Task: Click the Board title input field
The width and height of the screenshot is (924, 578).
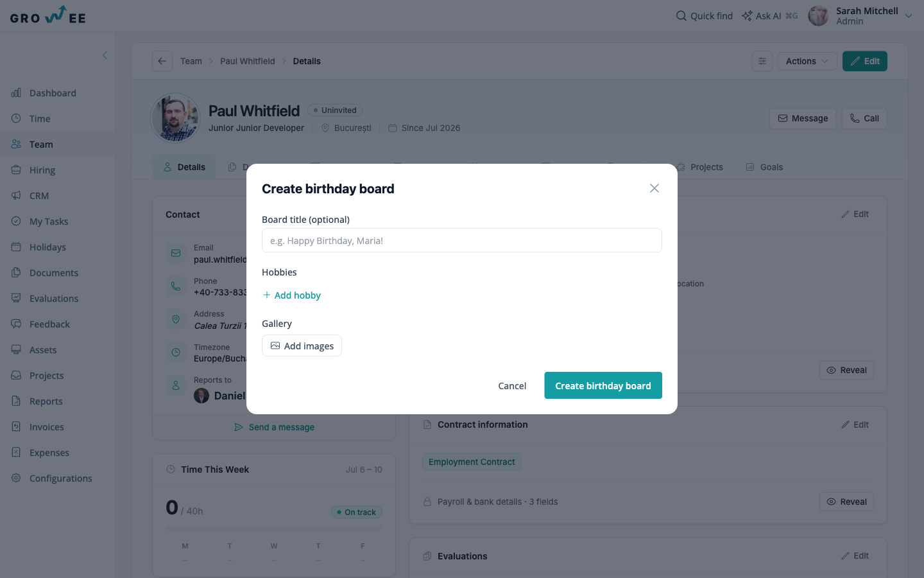Action: click(461, 240)
